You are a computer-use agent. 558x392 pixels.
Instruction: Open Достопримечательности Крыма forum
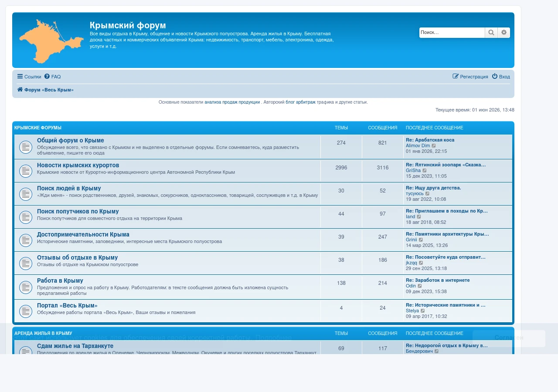[83, 234]
